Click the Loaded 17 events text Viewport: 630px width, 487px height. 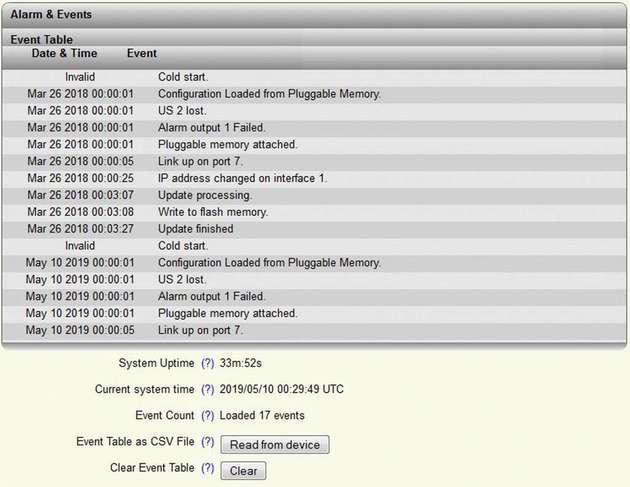[x=262, y=415]
